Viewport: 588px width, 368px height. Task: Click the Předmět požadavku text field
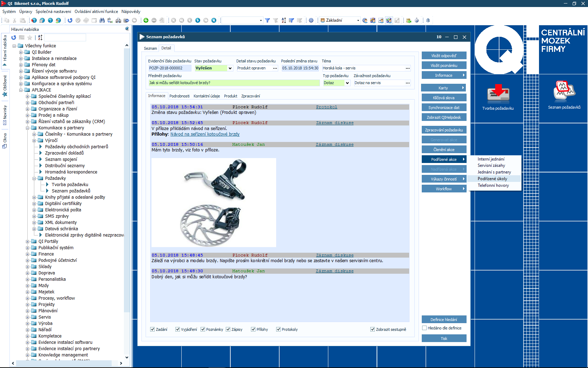[233, 83]
